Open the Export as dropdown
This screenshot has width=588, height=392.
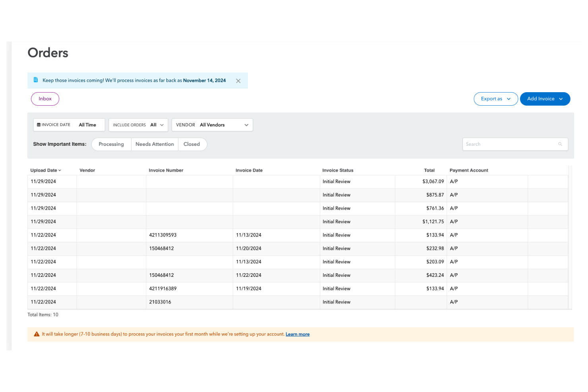[495, 98]
